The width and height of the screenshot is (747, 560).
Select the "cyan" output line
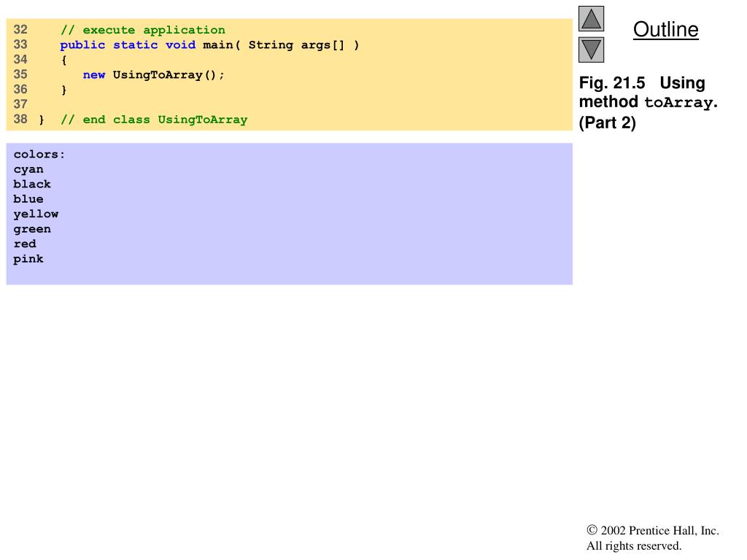pos(28,170)
